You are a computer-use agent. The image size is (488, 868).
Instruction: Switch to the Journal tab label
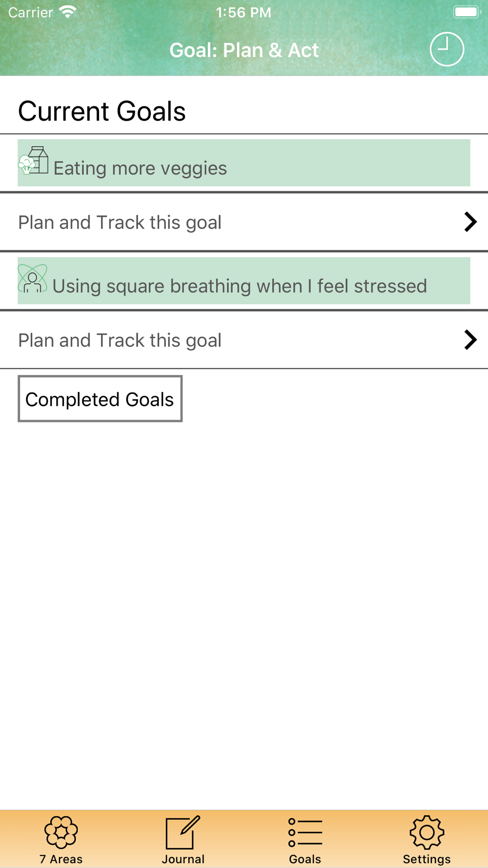point(183,859)
